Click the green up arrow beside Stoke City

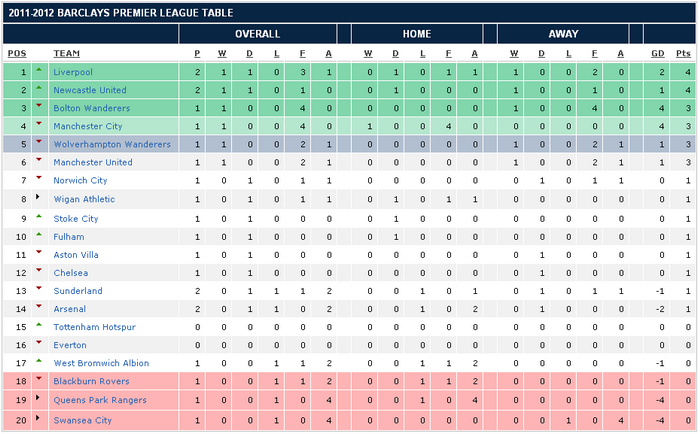pyautogui.click(x=39, y=216)
